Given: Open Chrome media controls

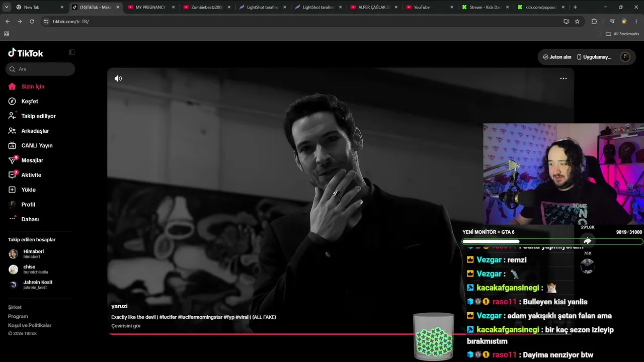Looking at the screenshot, I should tap(612, 22).
